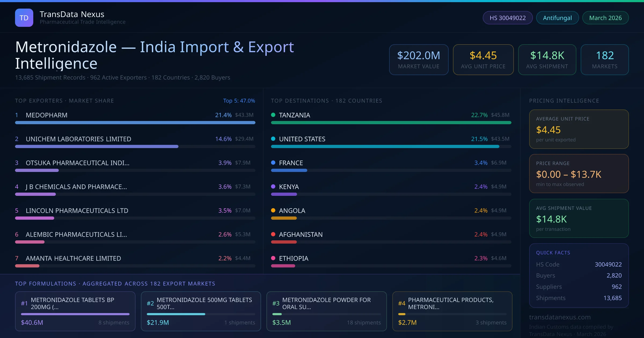Click France's blue dot marker

coord(273,163)
